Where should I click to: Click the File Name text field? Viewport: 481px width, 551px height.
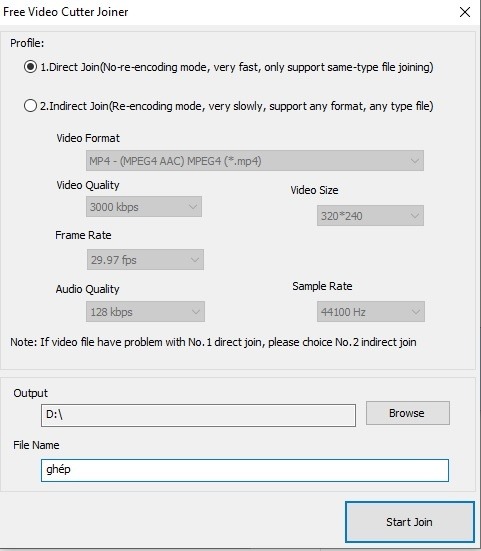(x=245, y=470)
